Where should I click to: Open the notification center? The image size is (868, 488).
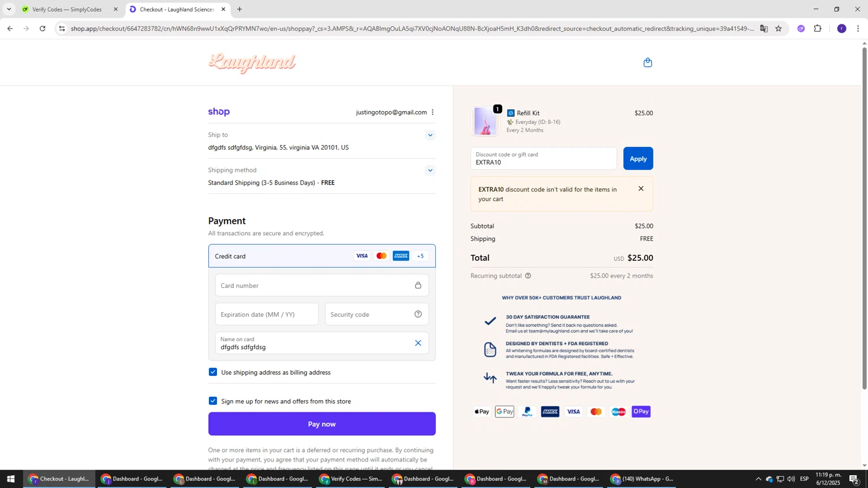click(854, 479)
